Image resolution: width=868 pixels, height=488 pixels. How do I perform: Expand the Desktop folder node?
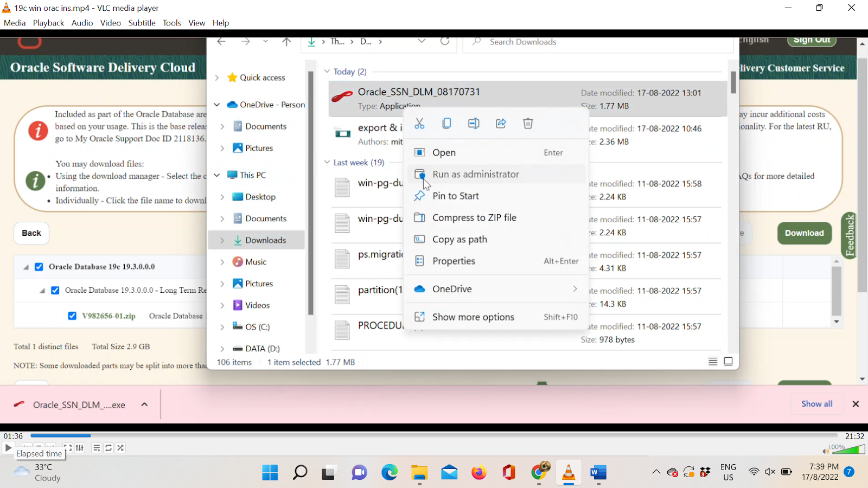tap(222, 197)
